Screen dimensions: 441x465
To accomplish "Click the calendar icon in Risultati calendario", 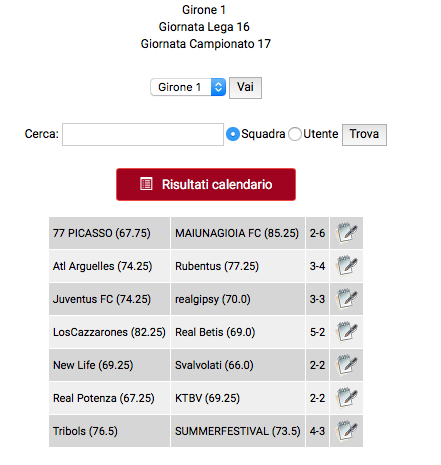I will pyautogui.click(x=146, y=184).
